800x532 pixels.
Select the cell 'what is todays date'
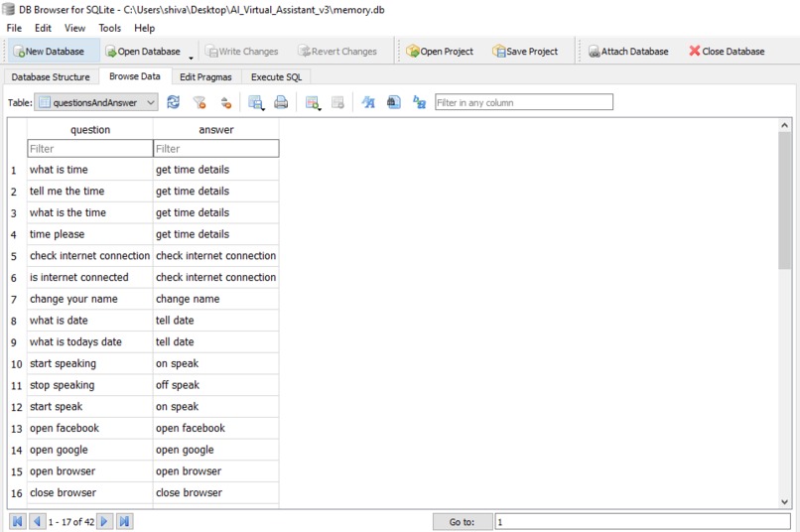coord(89,341)
